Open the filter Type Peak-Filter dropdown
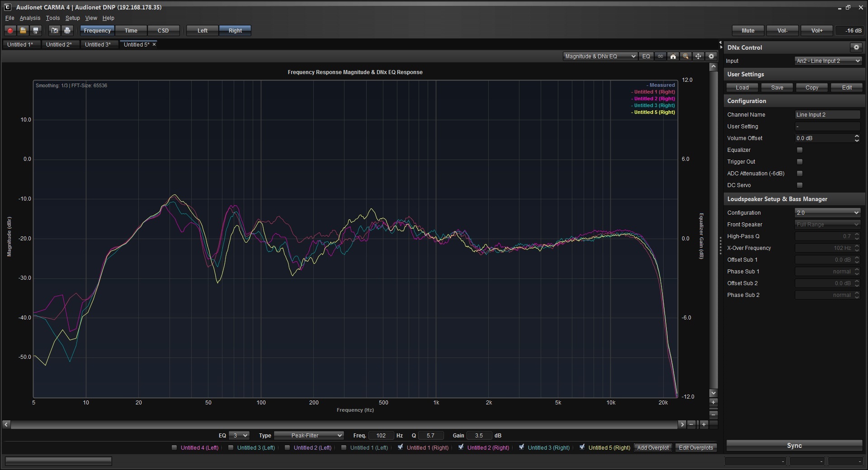 [x=309, y=436]
